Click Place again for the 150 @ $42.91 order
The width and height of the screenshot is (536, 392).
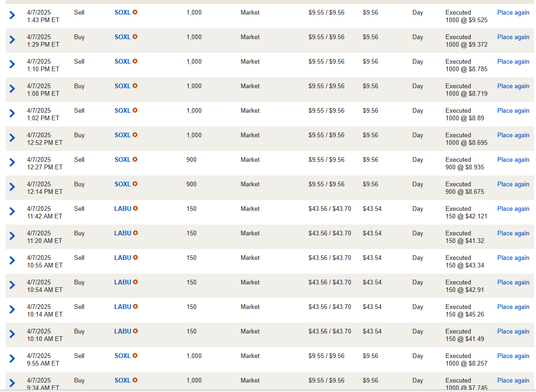[x=513, y=283]
